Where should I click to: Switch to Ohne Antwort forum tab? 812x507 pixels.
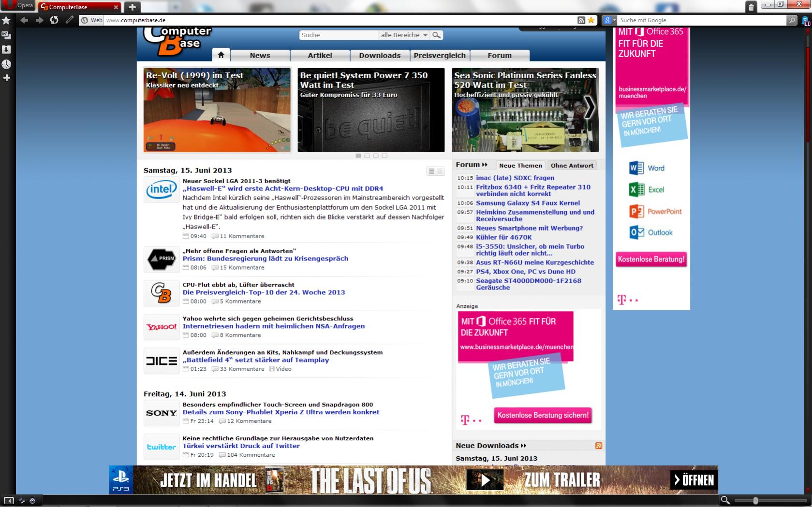click(x=572, y=165)
